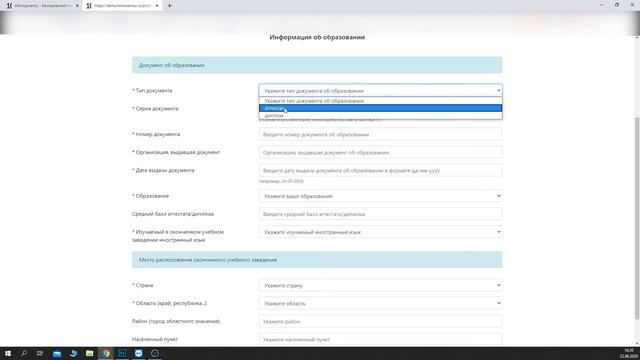Click the taskbar clock
The image size is (640, 360).
tap(629, 353)
